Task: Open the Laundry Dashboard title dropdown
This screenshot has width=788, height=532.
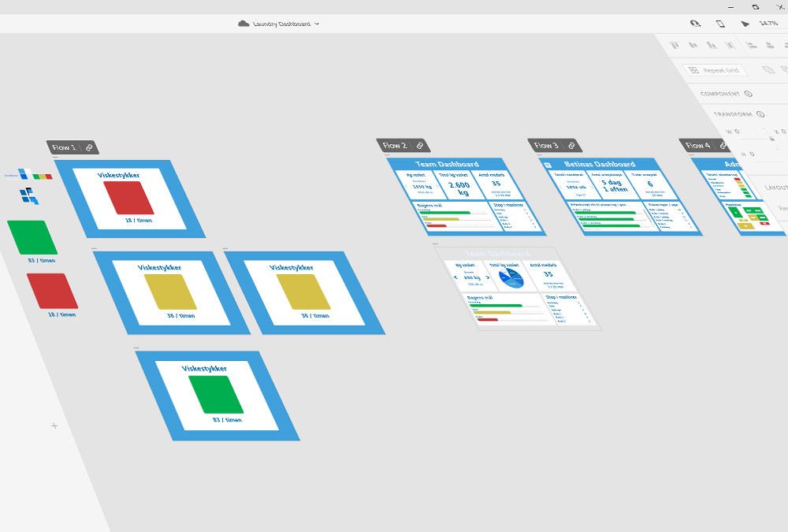Action: pos(317,24)
